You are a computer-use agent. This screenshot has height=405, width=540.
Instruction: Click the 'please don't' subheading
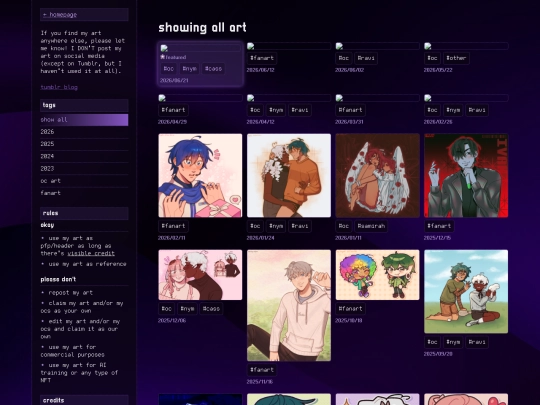point(58,279)
